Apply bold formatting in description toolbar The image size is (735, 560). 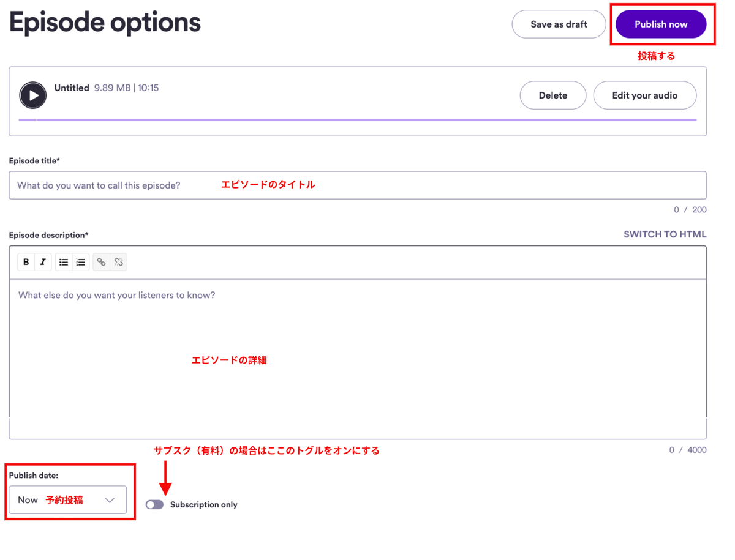(x=26, y=262)
